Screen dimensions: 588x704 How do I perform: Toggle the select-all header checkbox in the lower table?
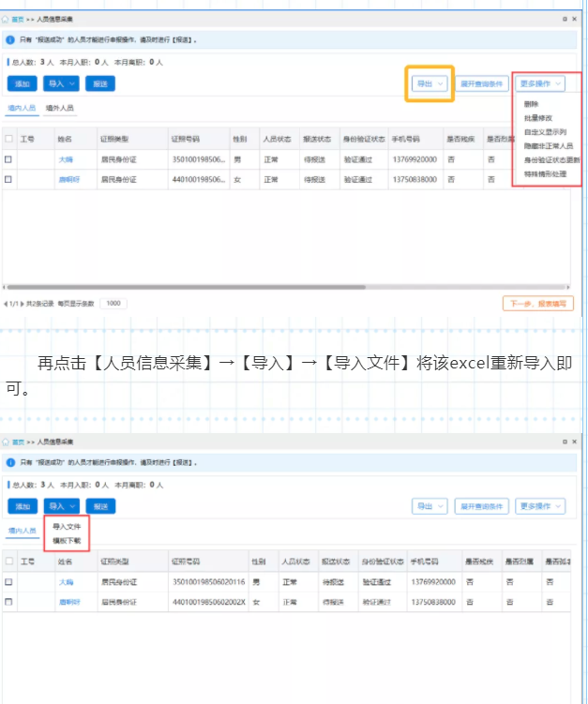pos(8,562)
